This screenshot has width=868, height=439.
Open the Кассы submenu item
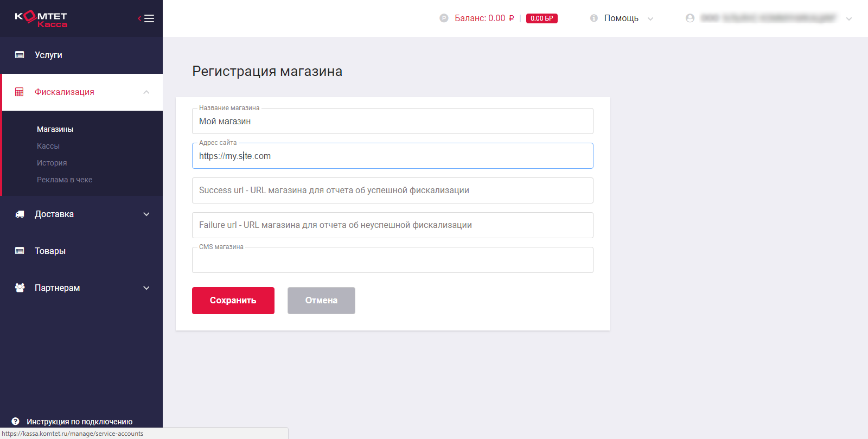tap(48, 146)
